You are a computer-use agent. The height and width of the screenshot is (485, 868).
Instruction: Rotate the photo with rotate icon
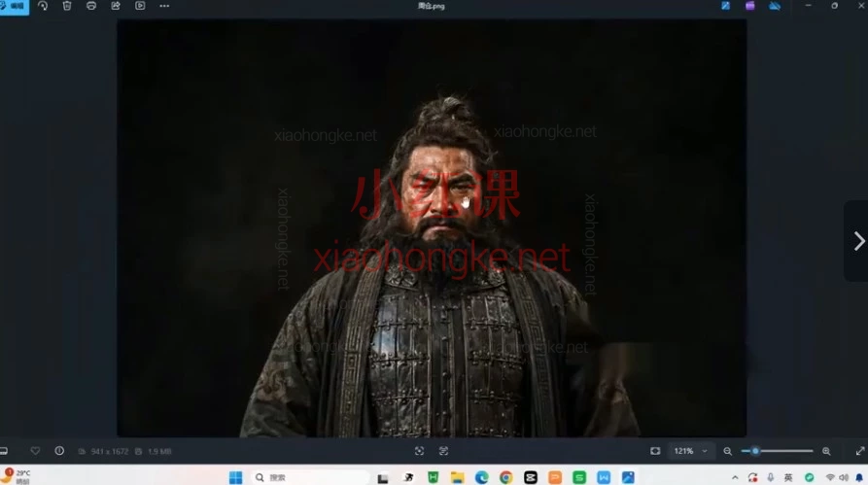tap(43, 6)
